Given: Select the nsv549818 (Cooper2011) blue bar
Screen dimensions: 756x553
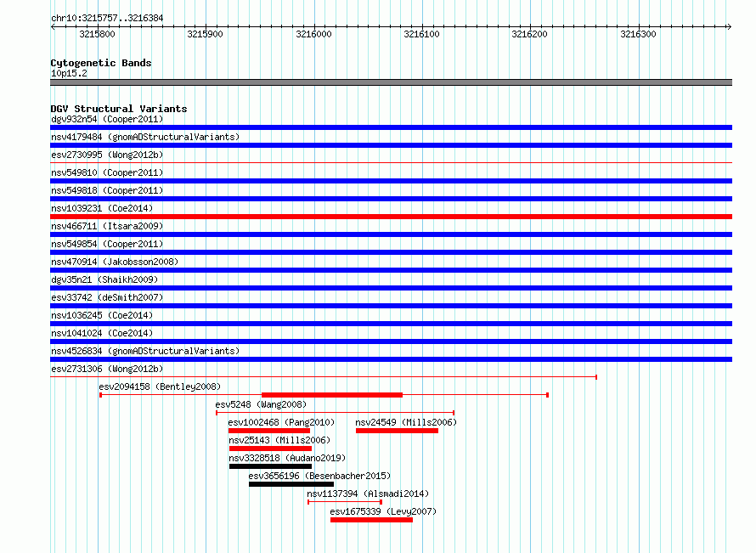Looking at the screenshot, I should [391, 199].
